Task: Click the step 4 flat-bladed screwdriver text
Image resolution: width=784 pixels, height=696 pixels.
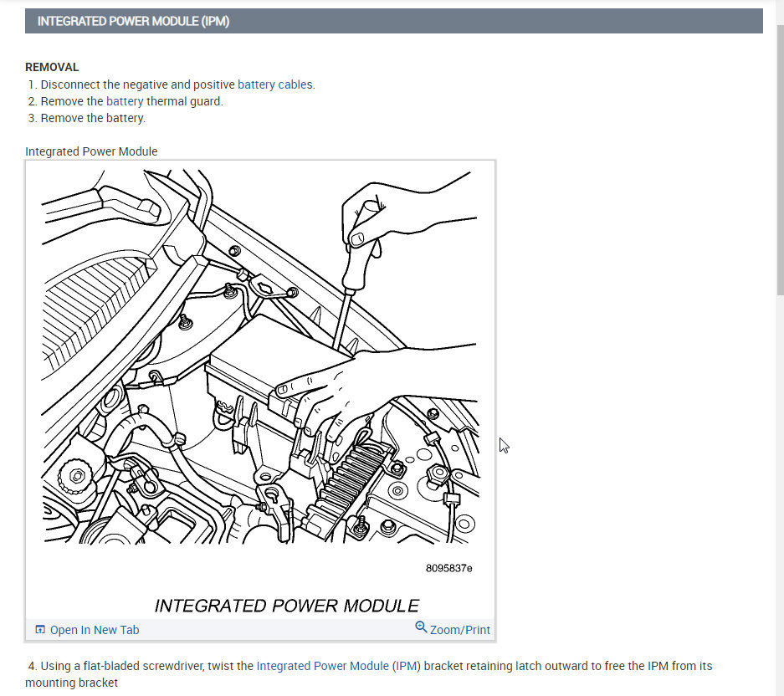Action: 368,674
